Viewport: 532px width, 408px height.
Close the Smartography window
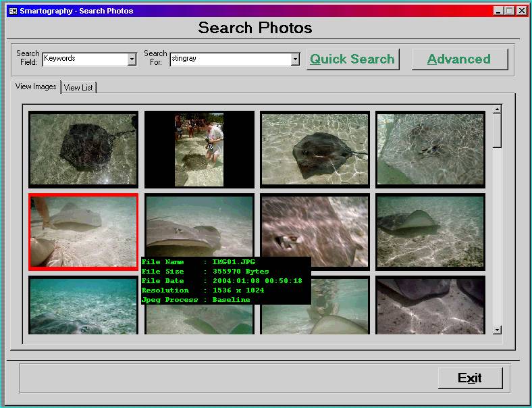[x=521, y=11]
